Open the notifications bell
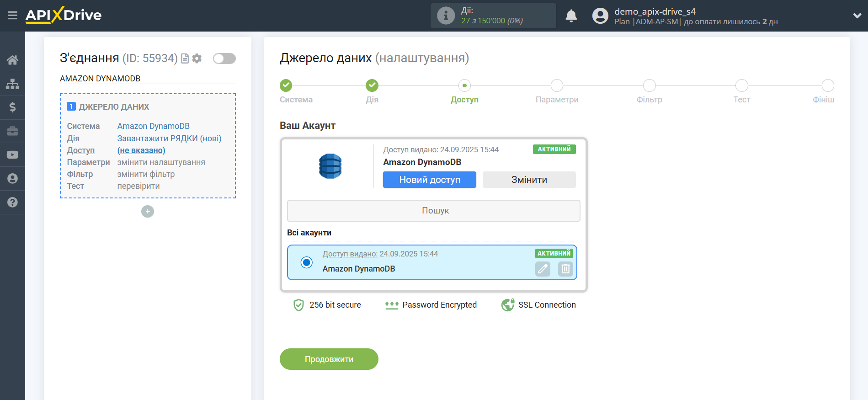Viewport: 868px width, 400px height. [571, 16]
